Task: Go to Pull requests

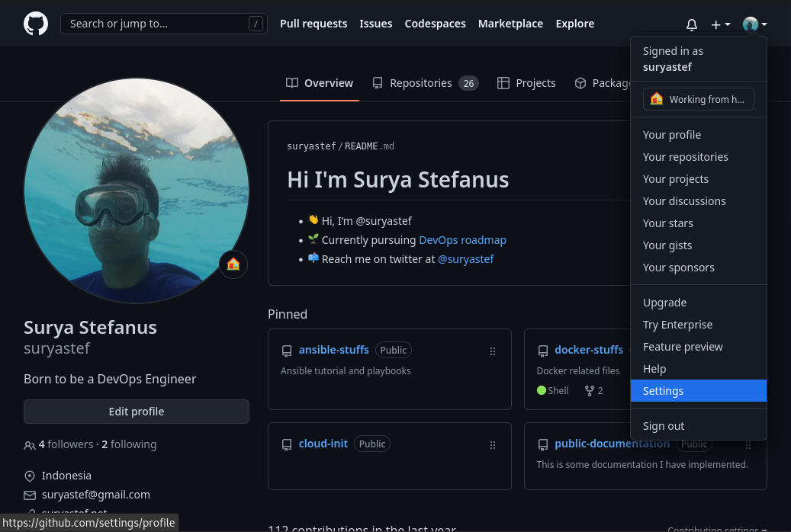Action: pyautogui.click(x=314, y=24)
